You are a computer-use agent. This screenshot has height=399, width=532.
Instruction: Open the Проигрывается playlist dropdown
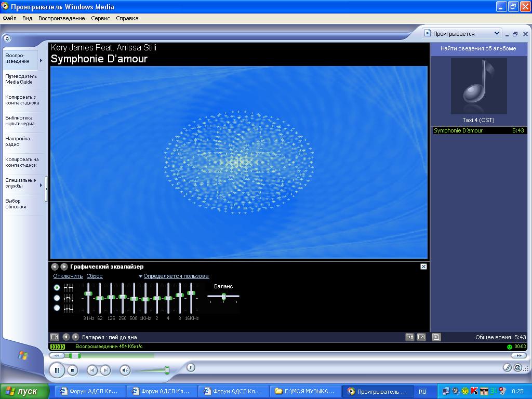click(497, 33)
